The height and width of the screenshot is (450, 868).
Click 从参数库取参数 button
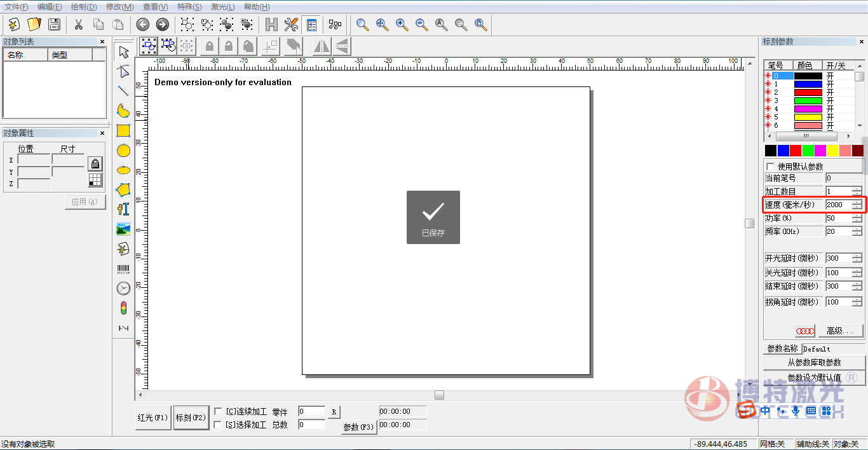pyautogui.click(x=814, y=362)
